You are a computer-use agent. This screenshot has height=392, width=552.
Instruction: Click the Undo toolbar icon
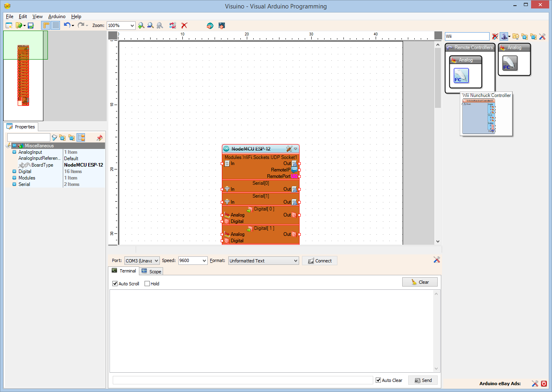[x=67, y=25]
